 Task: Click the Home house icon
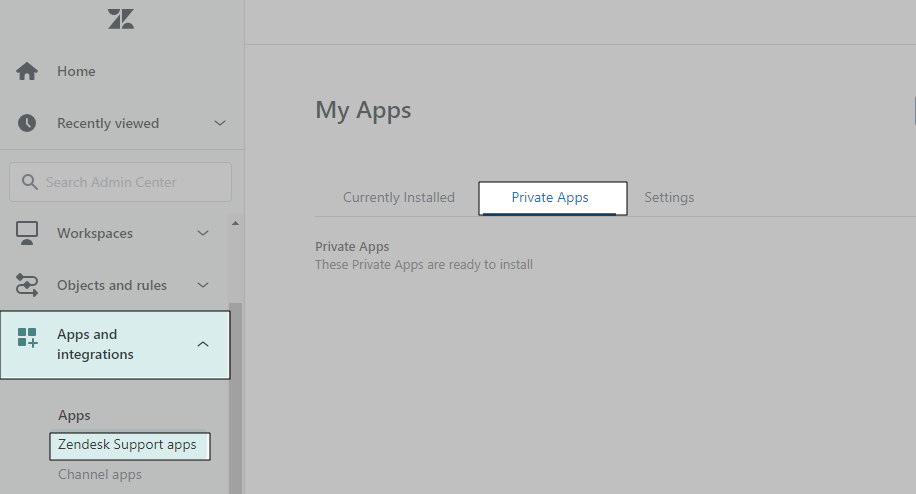27,71
